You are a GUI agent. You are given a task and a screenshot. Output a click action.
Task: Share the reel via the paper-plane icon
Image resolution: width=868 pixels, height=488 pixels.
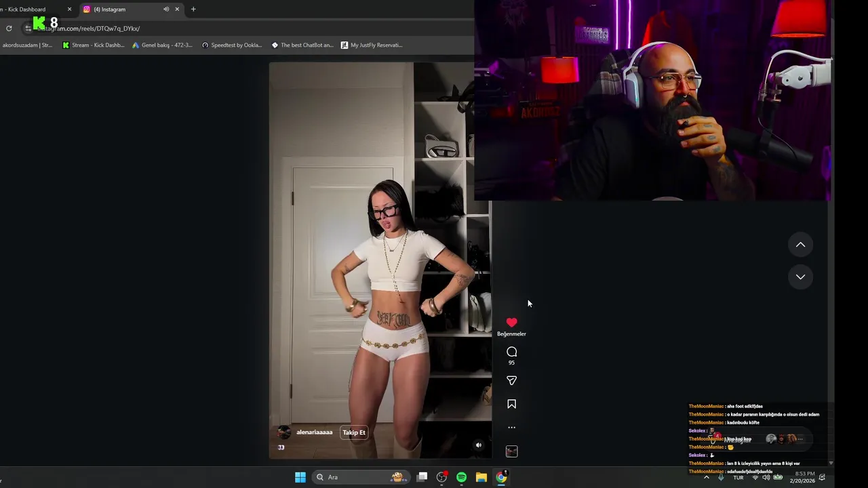pos(511,381)
